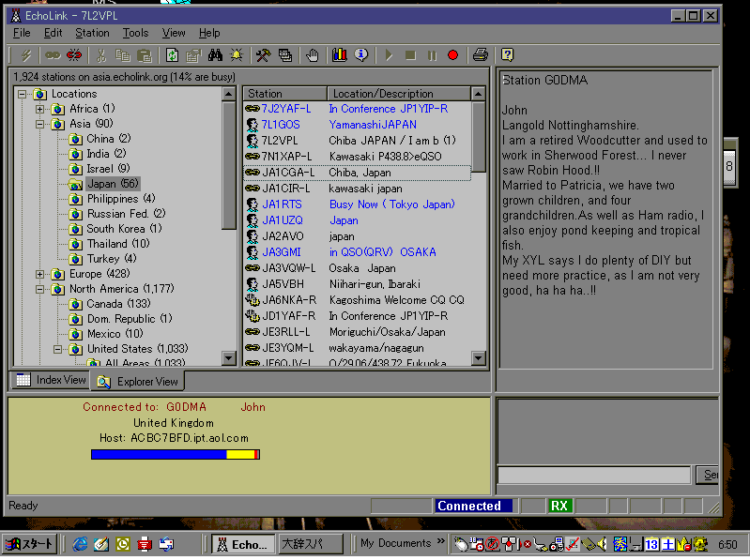Open the Windows Start button
Viewport: 750px width, 560px height.
[x=30, y=544]
